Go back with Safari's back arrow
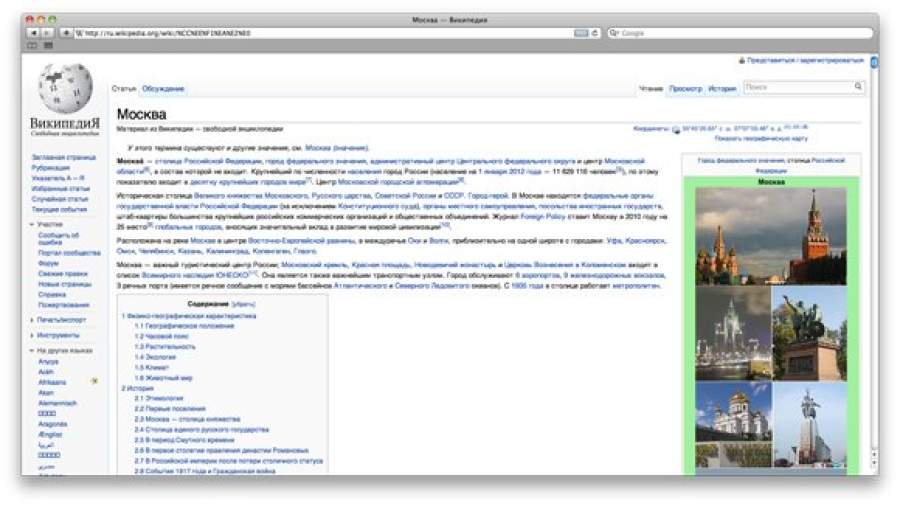The image size is (900, 506). tap(34, 33)
